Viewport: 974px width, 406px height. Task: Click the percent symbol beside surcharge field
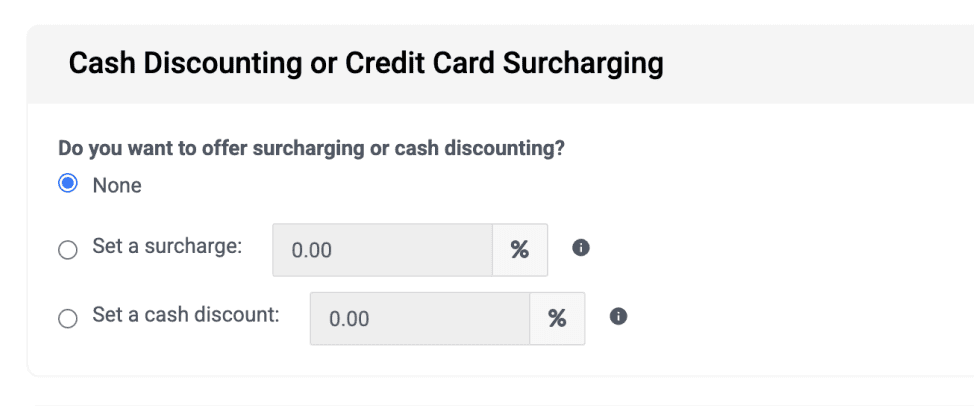tap(520, 250)
